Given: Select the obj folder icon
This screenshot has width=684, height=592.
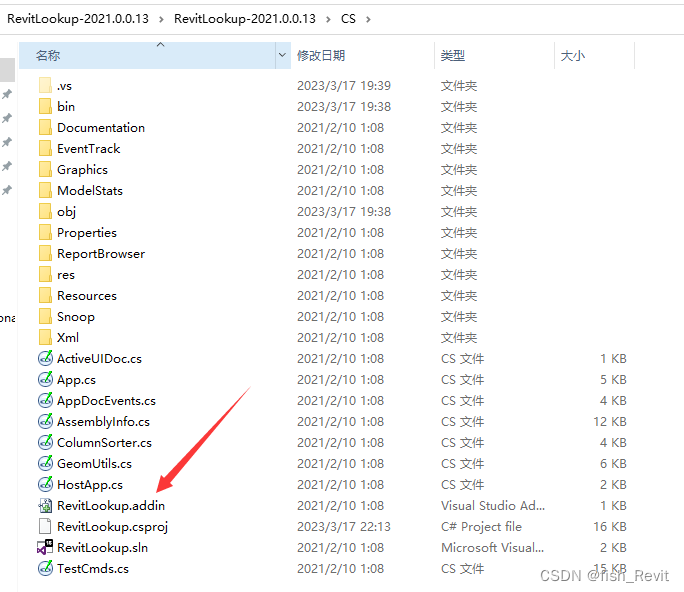Looking at the screenshot, I should point(45,211).
